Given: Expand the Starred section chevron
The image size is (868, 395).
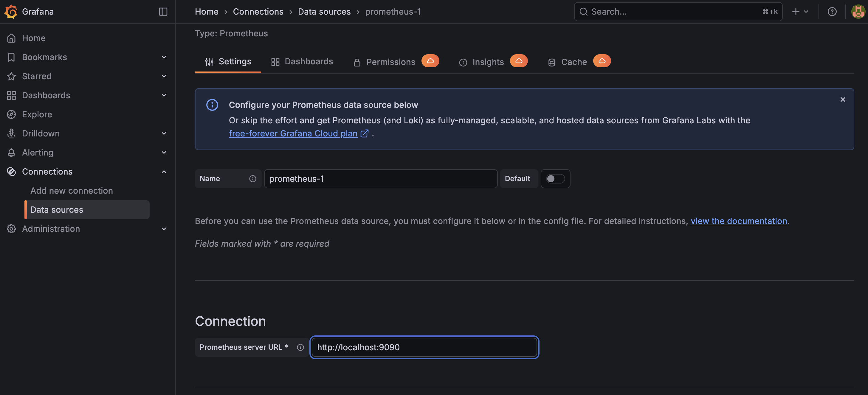Looking at the screenshot, I should [x=164, y=77].
